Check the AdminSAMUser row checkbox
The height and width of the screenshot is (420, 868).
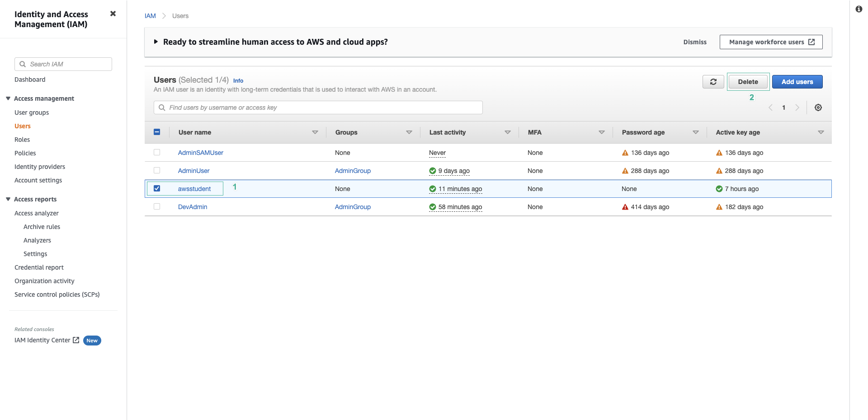pos(157,152)
